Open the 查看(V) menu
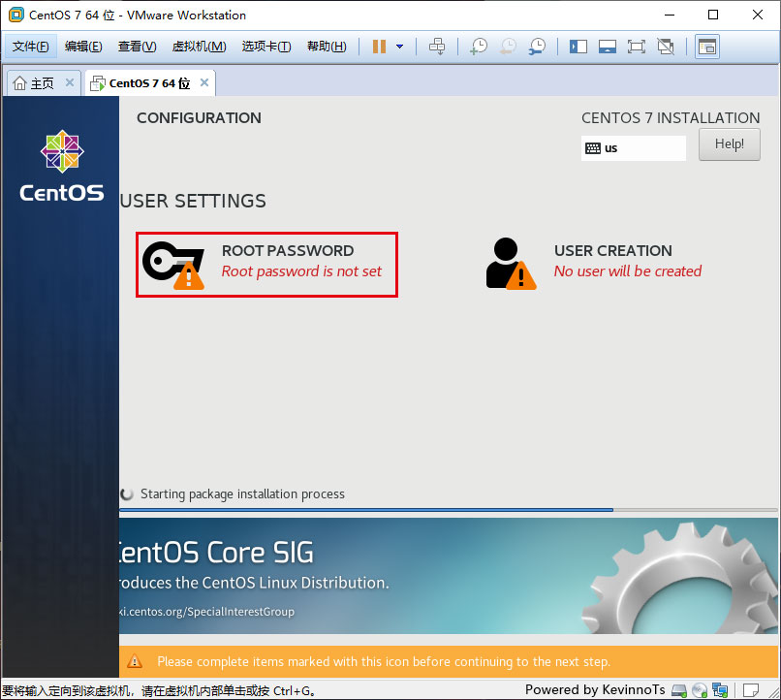 tap(137, 47)
